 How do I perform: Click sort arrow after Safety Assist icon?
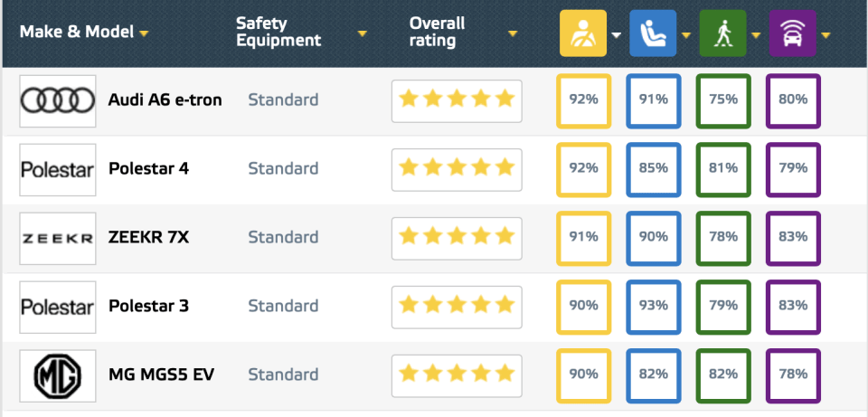point(825,35)
